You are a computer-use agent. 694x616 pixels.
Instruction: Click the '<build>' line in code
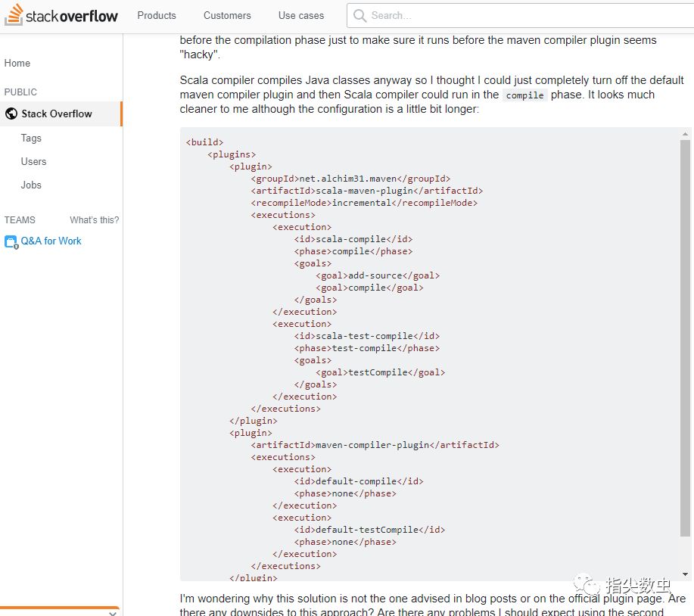(x=204, y=142)
